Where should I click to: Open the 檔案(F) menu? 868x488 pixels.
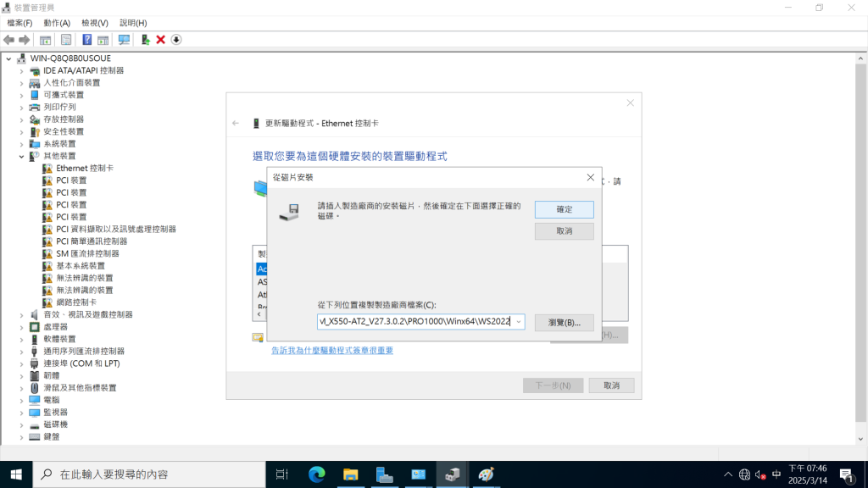[19, 23]
